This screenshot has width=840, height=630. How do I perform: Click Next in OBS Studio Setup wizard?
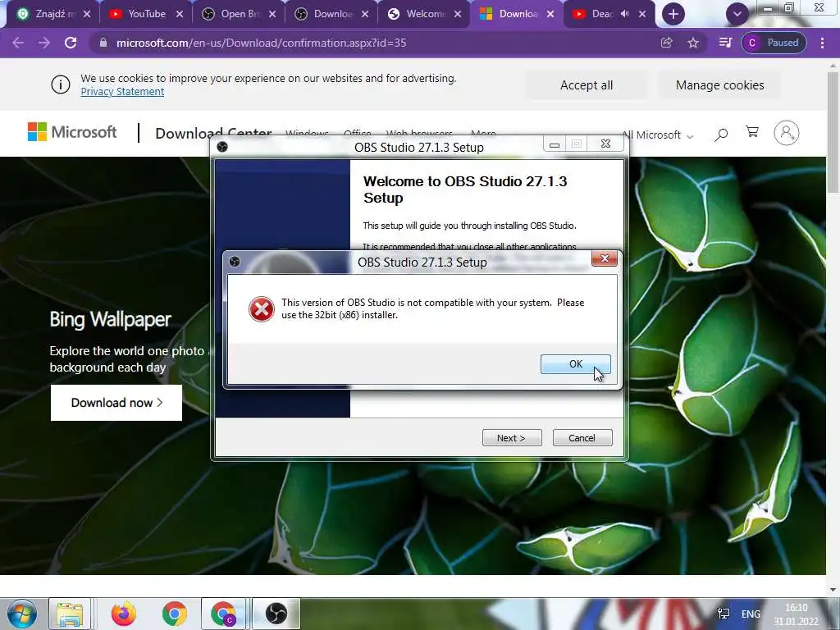[x=512, y=438]
